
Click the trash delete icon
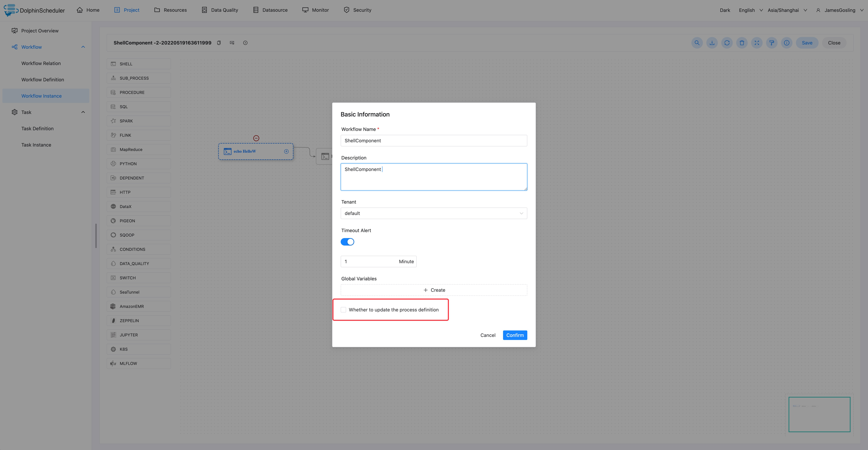pyautogui.click(x=742, y=43)
